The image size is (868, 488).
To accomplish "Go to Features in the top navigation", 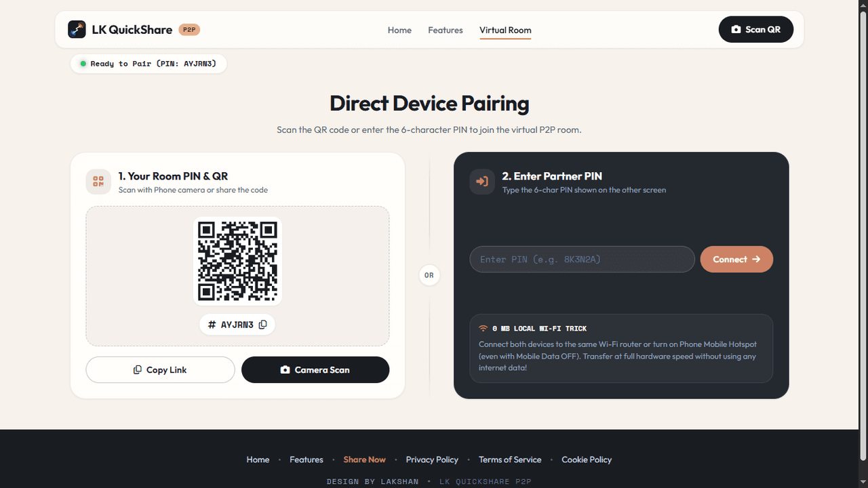I will tap(446, 30).
